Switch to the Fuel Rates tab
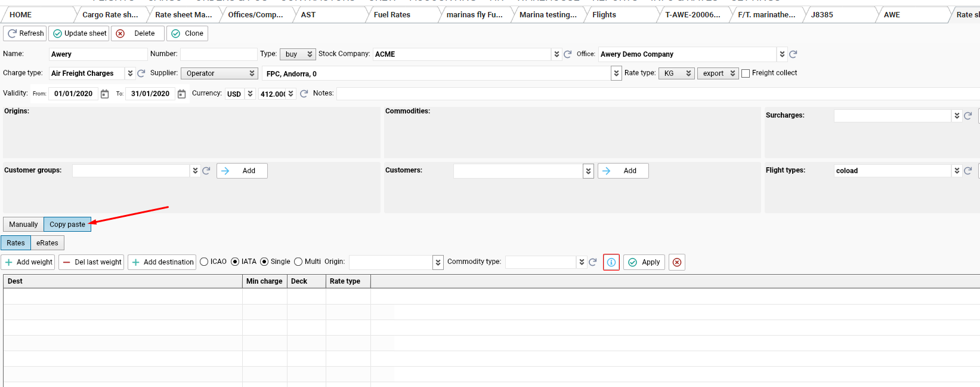This screenshot has height=387, width=980. coord(392,15)
